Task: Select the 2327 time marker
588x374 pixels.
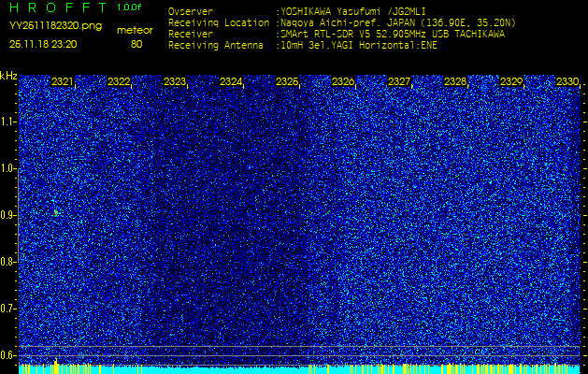Action: (x=399, y=82)
